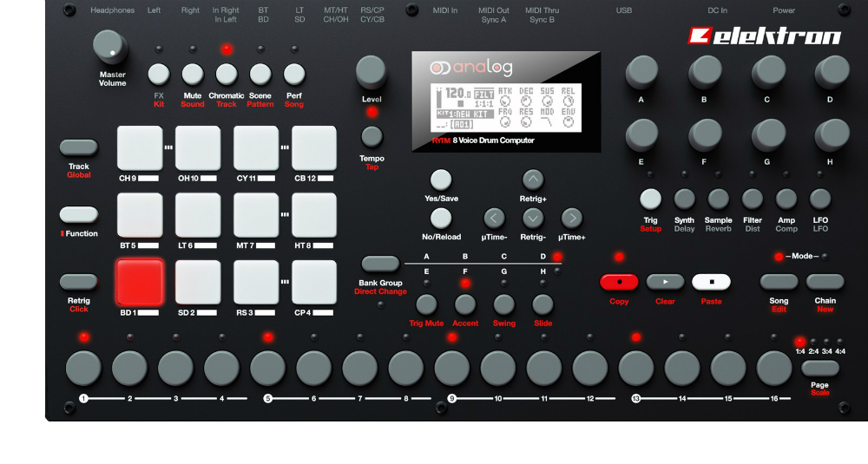Click the Yes/Save button
This screenshot has width=868, height=464.
441,180
